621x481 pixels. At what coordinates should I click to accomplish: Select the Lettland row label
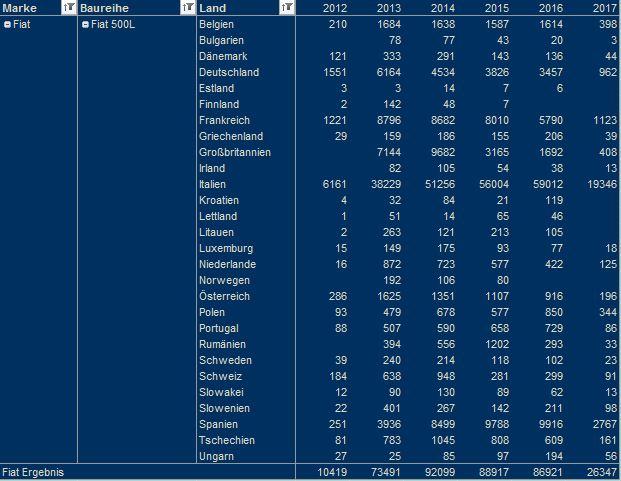218,217
